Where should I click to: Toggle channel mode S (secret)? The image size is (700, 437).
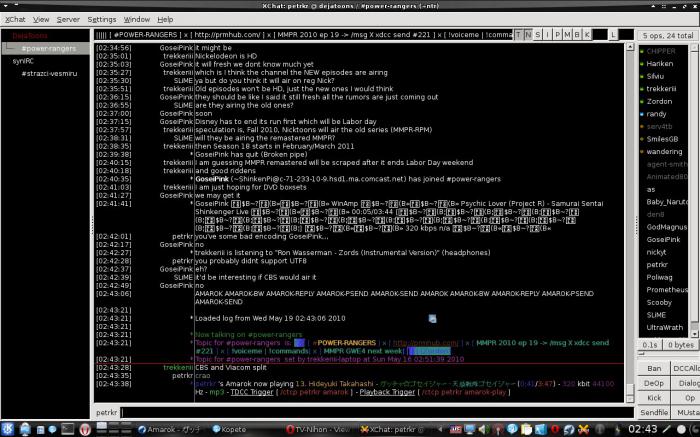pos(538,35)
